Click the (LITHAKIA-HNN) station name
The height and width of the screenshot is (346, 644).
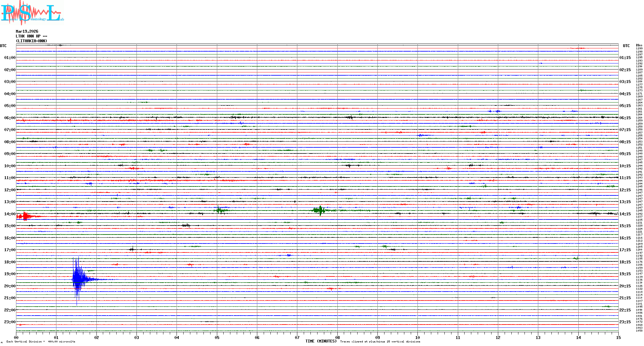(x=31, y=41)
